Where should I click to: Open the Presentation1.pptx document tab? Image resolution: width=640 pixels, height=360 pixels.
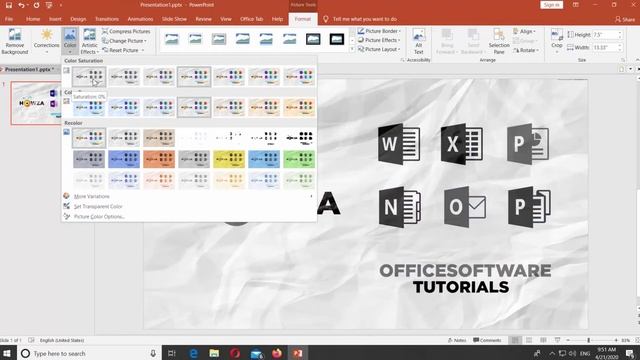pos(29,69)
